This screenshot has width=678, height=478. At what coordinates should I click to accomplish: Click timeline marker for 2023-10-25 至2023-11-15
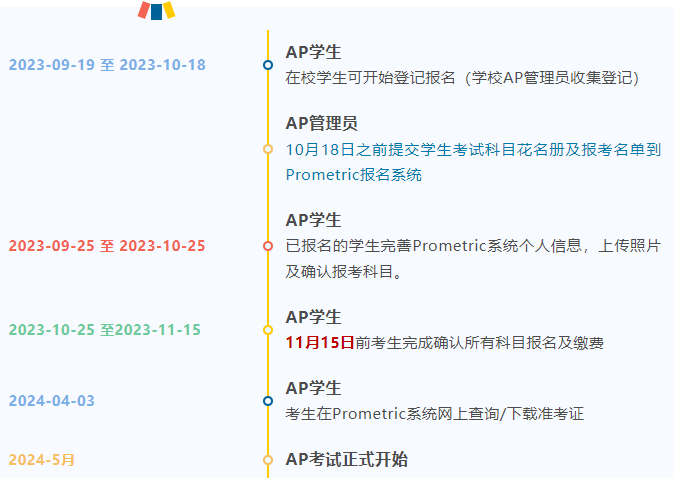pos(268,330)
